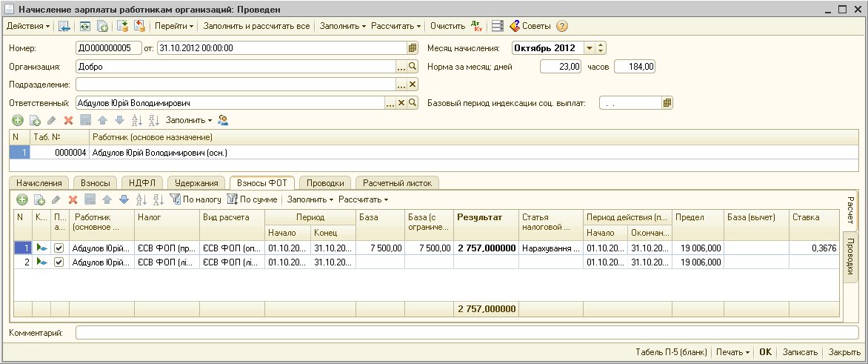Screen dimensions: 868x364
Task: Step the Месяц начисления spinner
Action: coord(601,48)
